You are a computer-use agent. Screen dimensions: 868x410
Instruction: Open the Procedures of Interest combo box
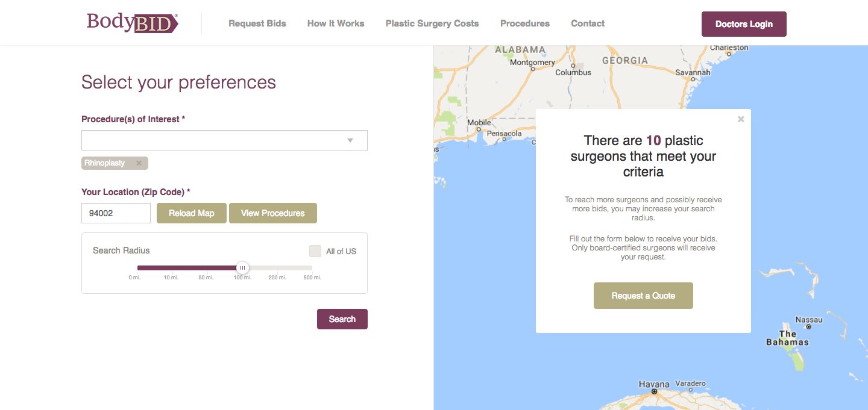(224, 140)
